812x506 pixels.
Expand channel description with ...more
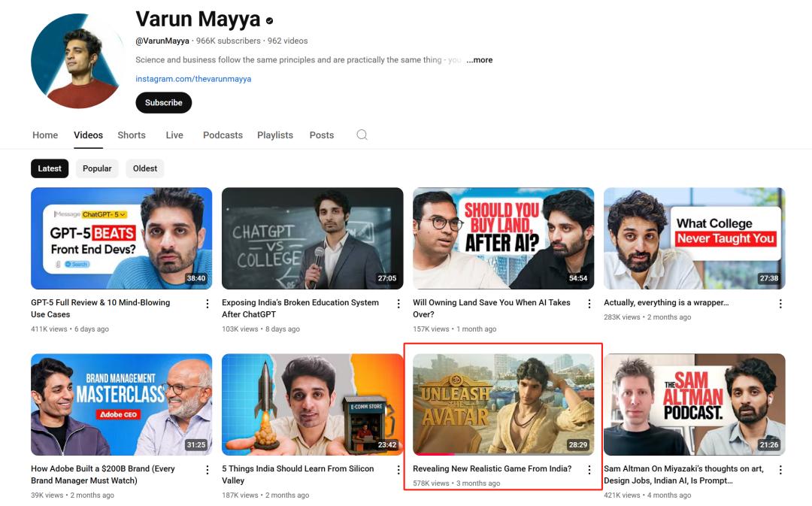pyautogui.click(x=480, y=60)
